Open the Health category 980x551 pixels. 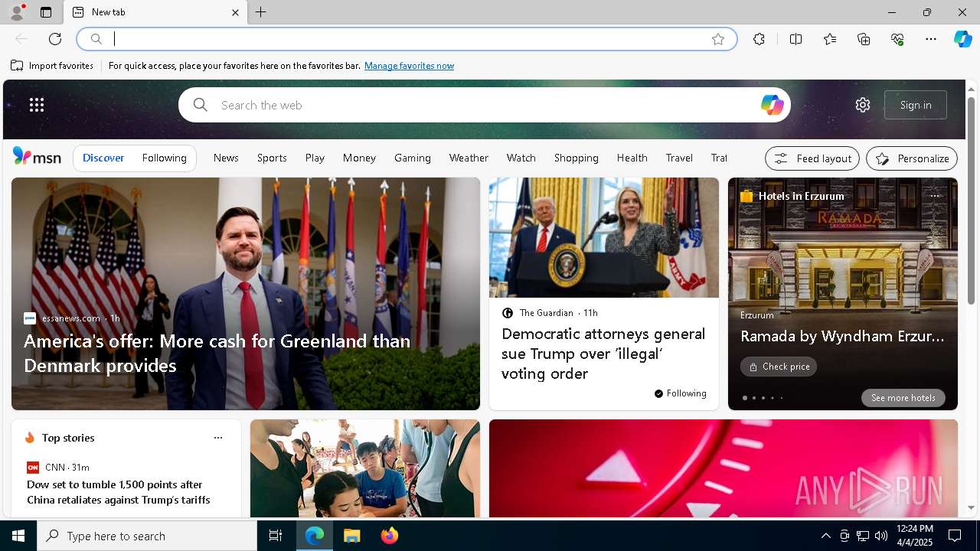632,158
